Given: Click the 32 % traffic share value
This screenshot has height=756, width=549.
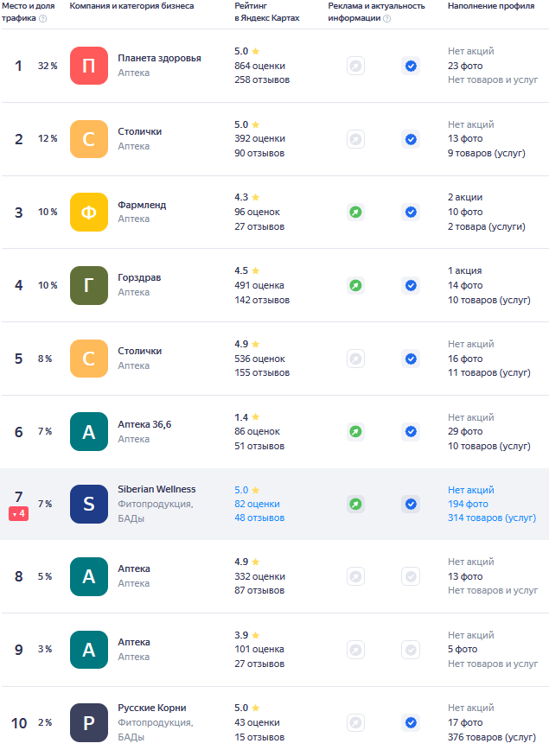Looking at the screenshot, I should tap(48, 66).
